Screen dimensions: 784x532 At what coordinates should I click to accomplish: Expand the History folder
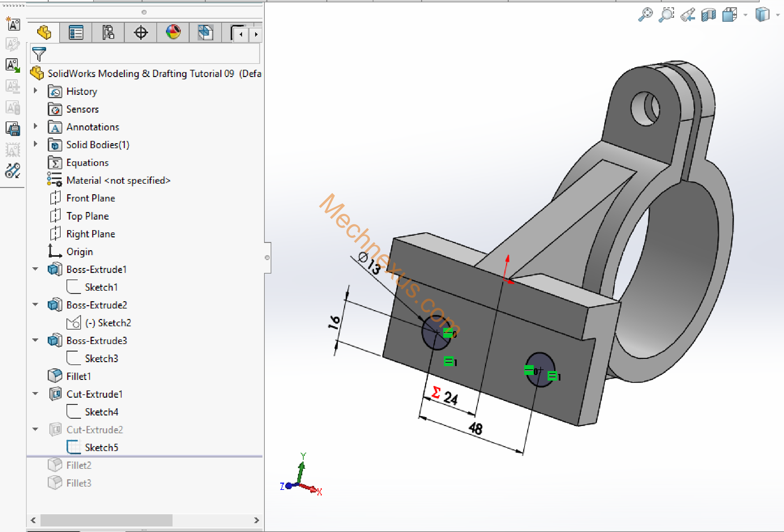[x=36, y=91]
